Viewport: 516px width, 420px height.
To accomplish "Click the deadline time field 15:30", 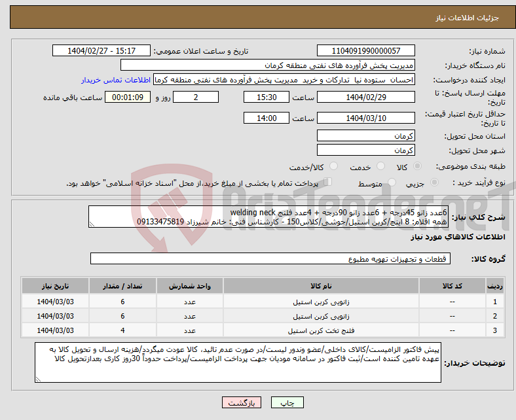I will tap(267, 97).
